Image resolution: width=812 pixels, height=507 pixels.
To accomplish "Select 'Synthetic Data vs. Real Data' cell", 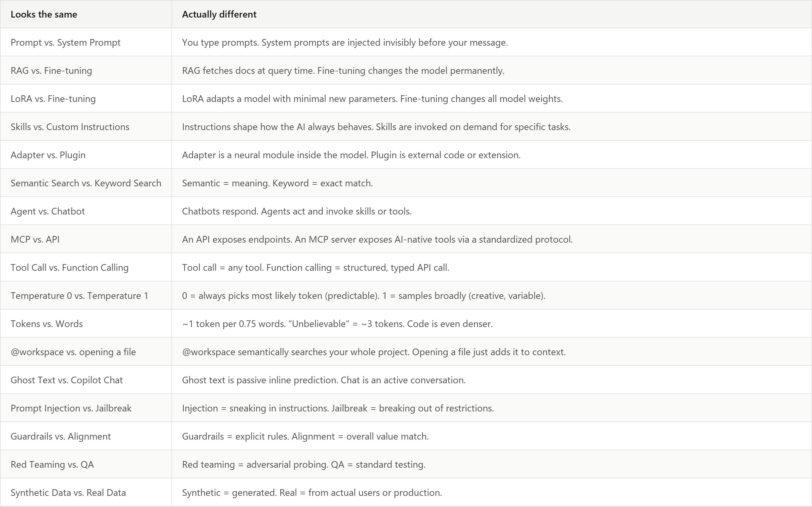I will coord(86,493).
